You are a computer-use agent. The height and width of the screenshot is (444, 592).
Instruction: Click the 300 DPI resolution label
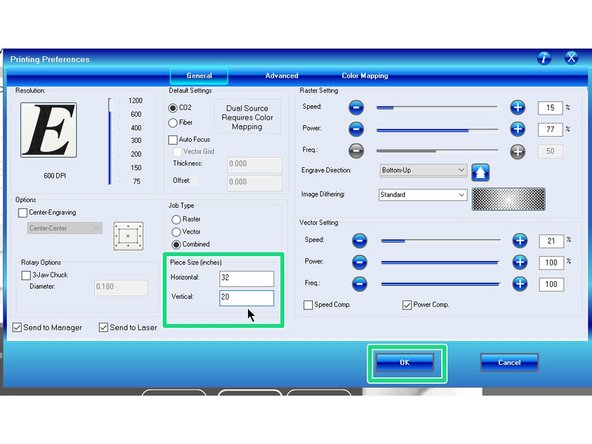click(x=136, y=140)
